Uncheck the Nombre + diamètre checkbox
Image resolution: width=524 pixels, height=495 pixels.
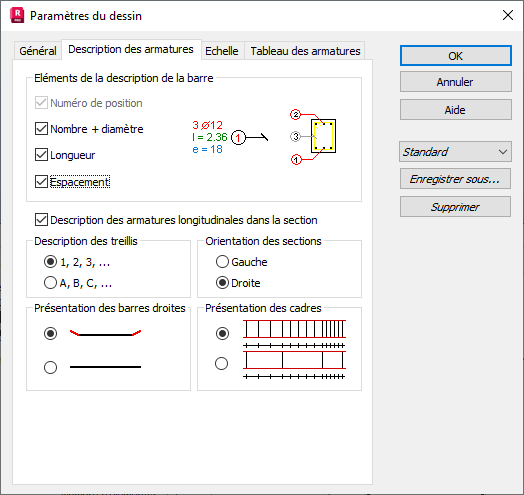point(41,129)
